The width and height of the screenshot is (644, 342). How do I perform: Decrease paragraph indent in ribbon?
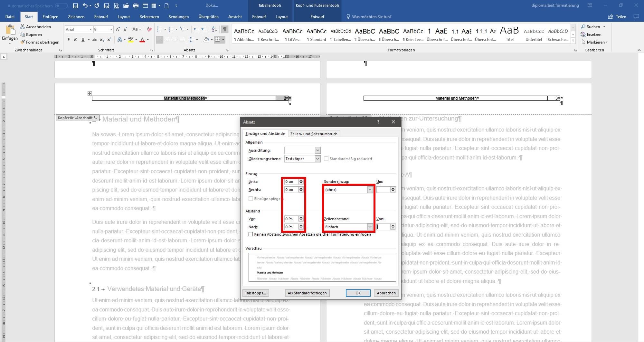click(x=196, y=29)
